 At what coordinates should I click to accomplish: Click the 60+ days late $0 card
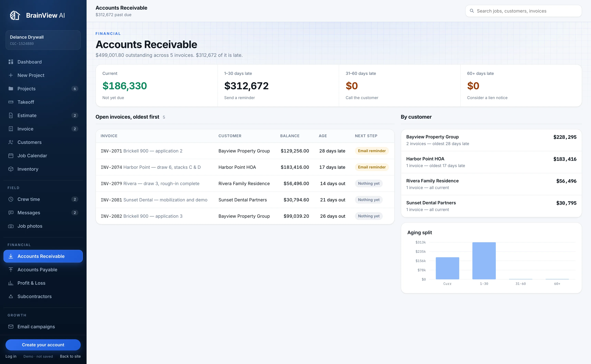[x=521, y=86]
